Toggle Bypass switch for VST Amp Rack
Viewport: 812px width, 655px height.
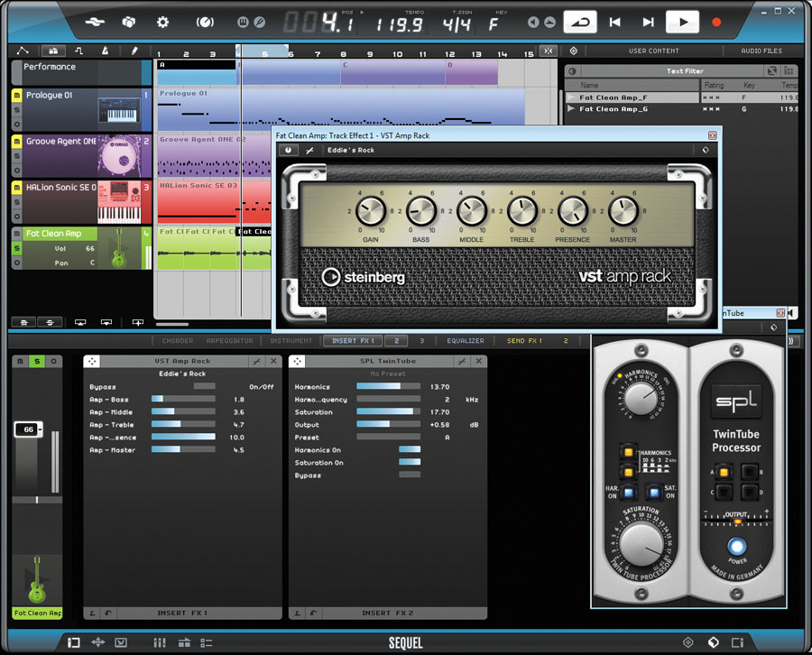click(204, 386)
